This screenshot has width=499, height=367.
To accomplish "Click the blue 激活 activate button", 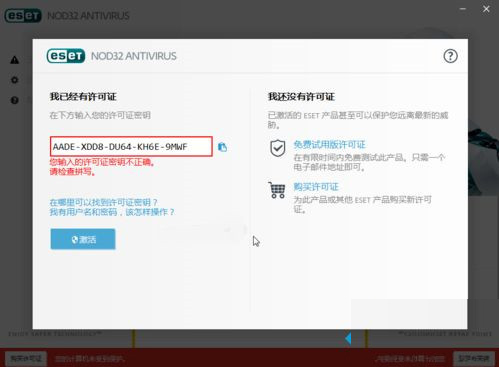I will (x=83, y=239).
